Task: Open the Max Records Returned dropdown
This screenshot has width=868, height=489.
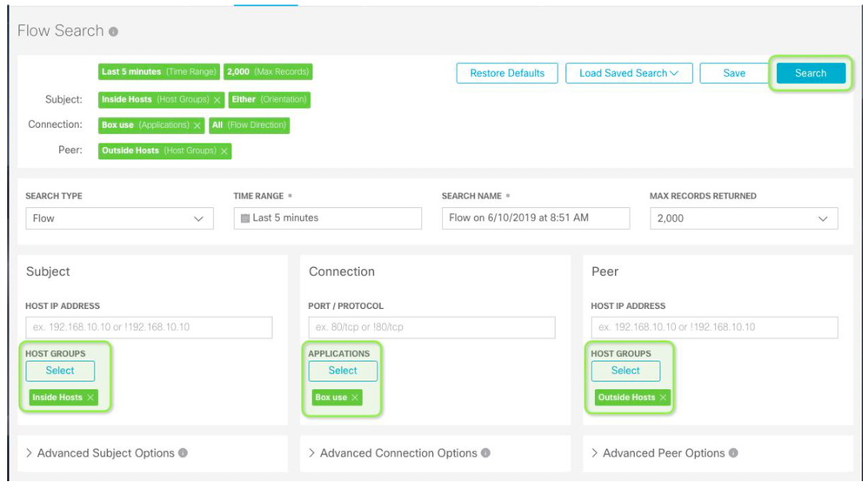Action: 744,218
